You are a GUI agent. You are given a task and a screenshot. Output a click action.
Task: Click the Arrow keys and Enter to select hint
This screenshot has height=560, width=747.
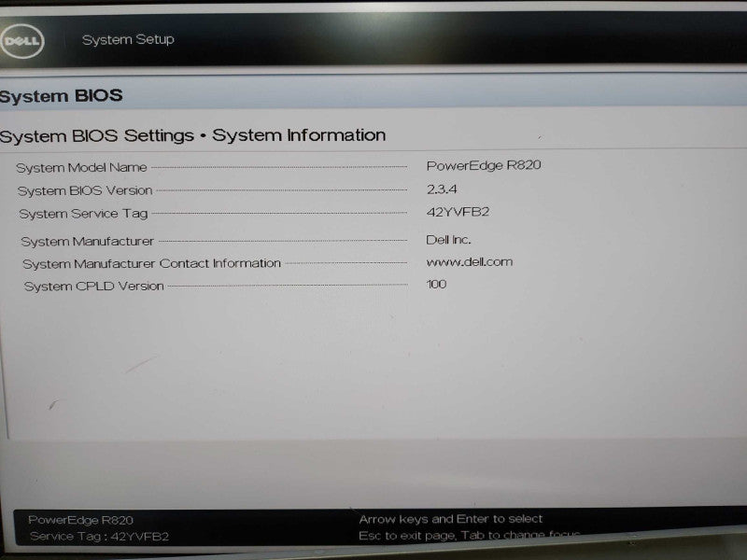pyautogui.click(x=451, y=519)
